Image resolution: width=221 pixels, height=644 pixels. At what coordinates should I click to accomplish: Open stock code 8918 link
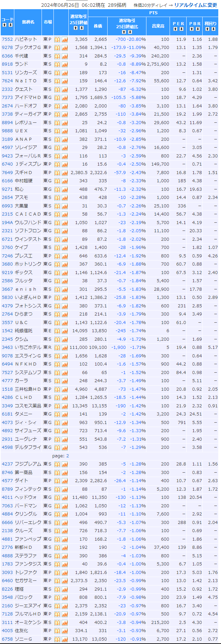tap(7, 64)
